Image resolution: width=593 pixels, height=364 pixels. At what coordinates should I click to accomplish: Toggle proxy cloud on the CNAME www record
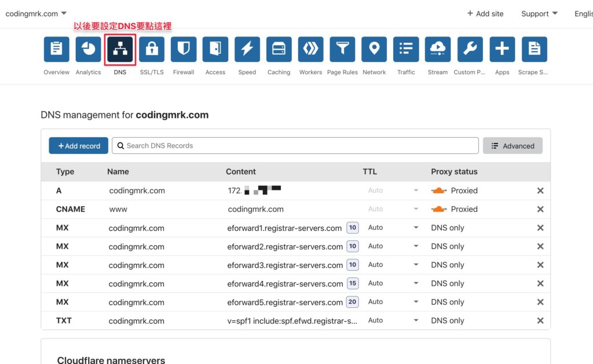click(439, 209)
